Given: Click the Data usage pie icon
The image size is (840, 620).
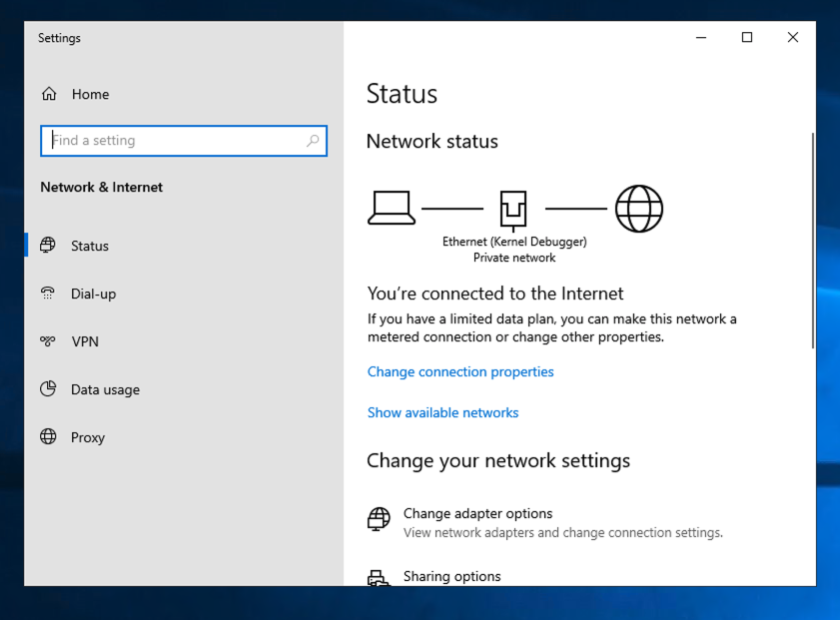Looking at the screenshot, I should 48,389.
